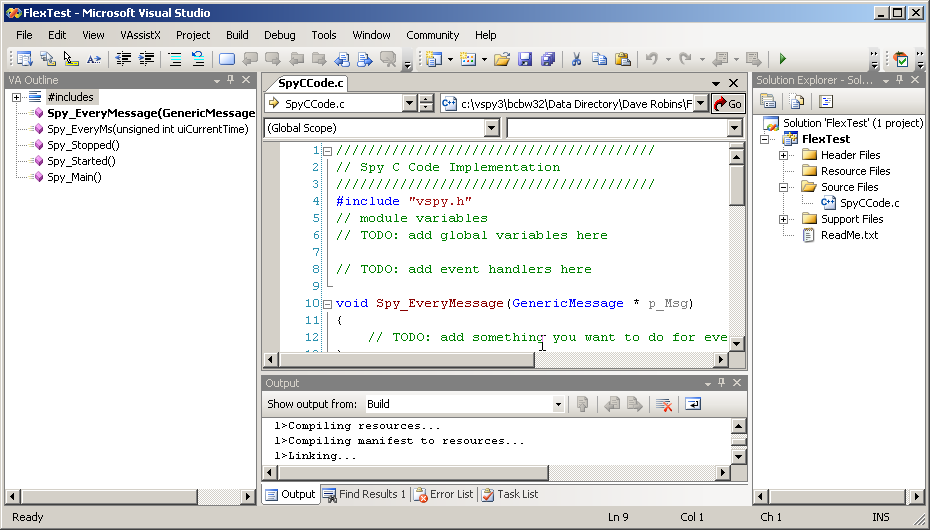Open the Build menu
This screenshot has height=530, width=930.
tap(237, 35)
